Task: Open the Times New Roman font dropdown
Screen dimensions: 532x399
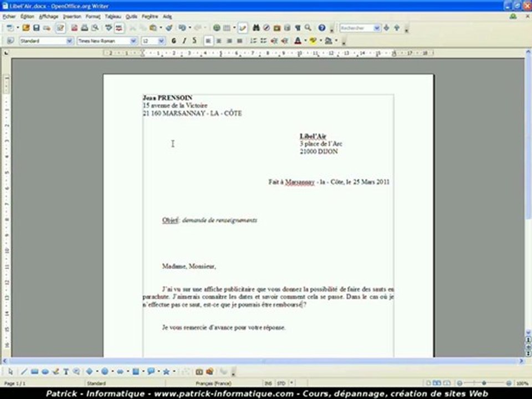Action: (x=134, y=41)
